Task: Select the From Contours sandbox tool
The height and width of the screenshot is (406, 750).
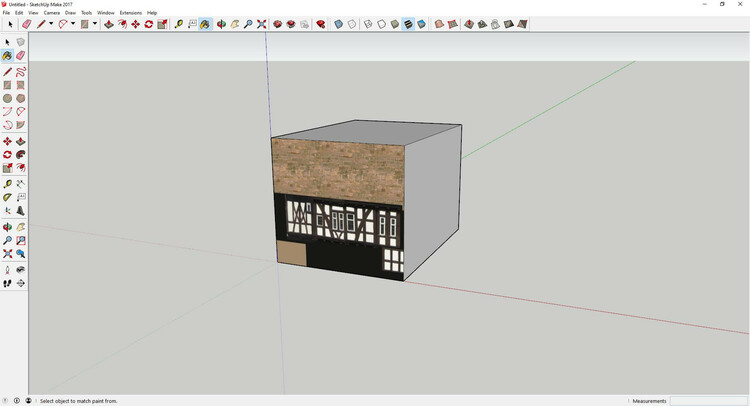Action: pyautogui.click(x=439, y=24)
